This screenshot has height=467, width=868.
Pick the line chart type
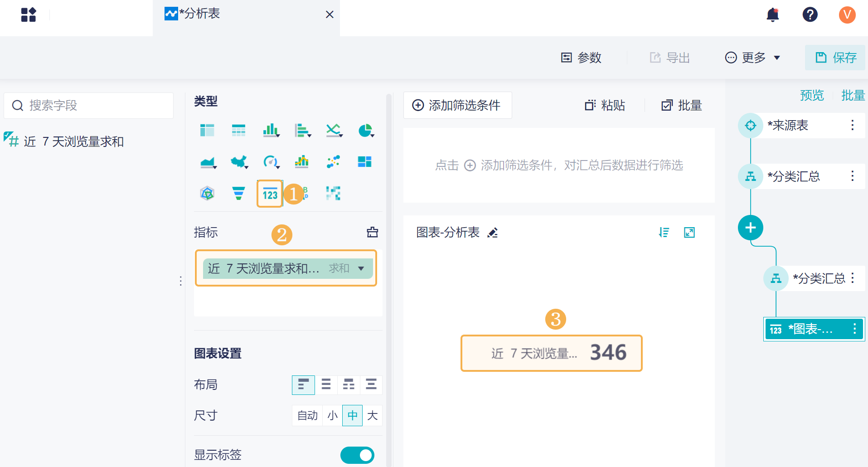pyautogui.click(x=334, y=131)
